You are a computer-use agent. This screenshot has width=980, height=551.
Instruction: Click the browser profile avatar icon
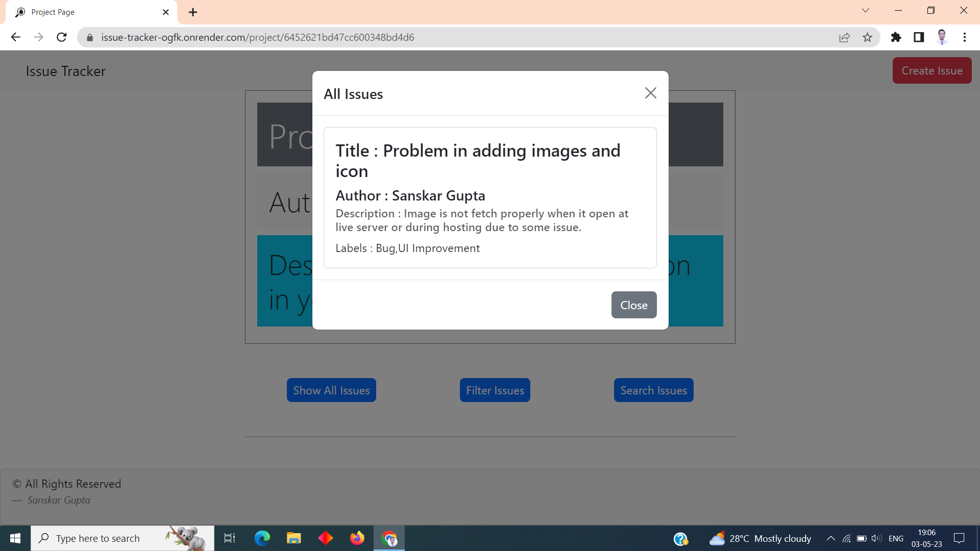pyautogui.click(x=942, y=37)
